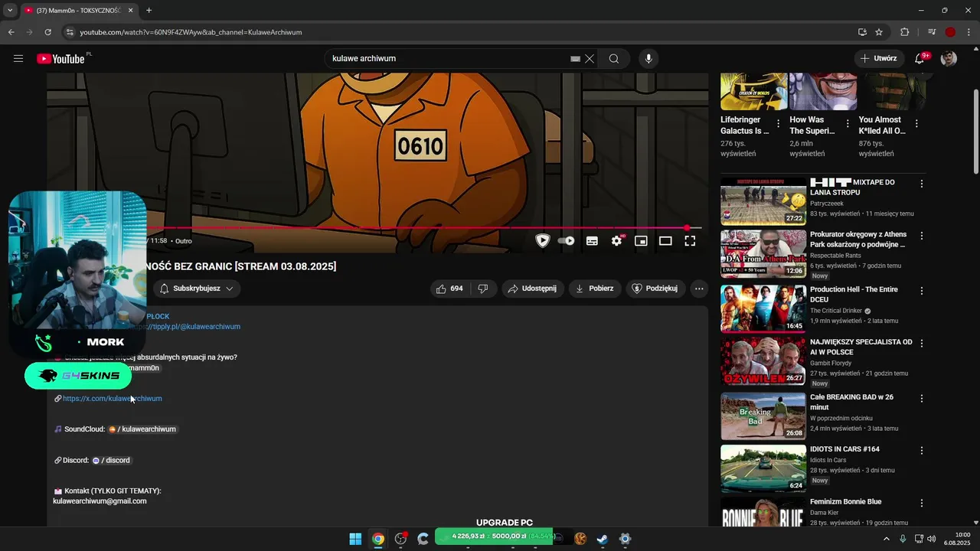
Task: Go to the YouTube home logo
Action: 60,59
